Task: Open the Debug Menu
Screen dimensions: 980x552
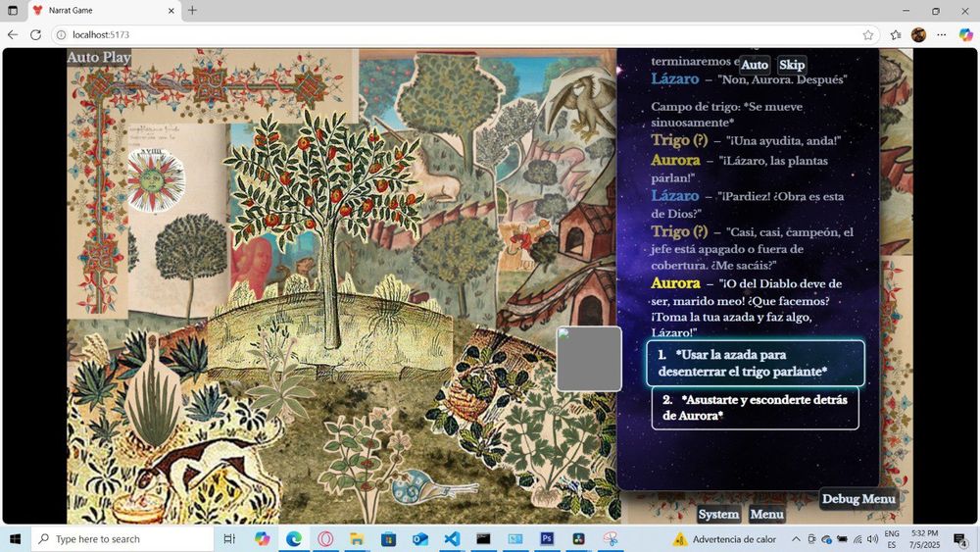Action: pyautogui.click(x=858, y=499)
